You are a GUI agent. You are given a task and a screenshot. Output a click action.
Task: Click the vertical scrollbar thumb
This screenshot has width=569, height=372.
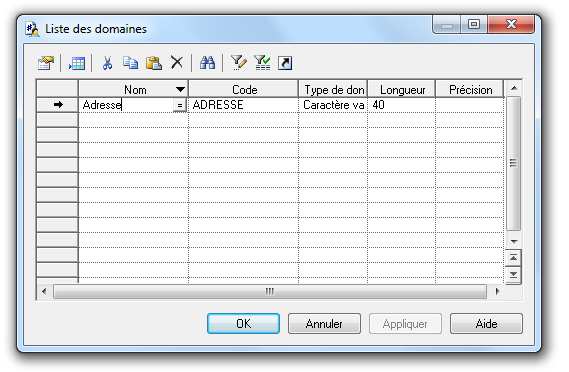point(513,163)
